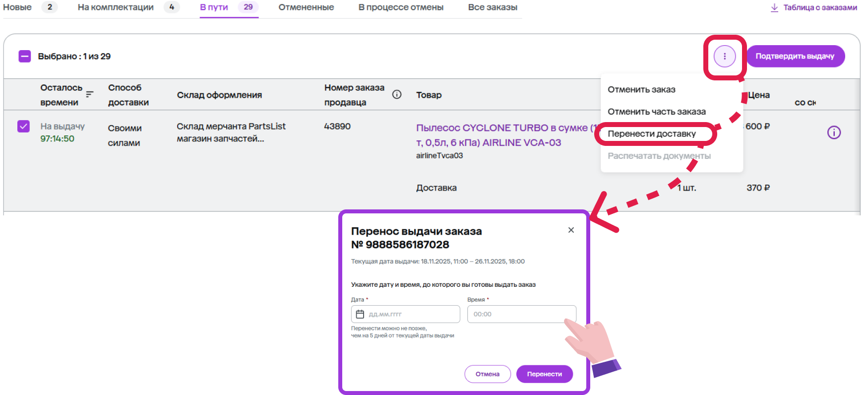Open order details info icon in row
This screenshot has width=868, height=395.
[834, 132]
